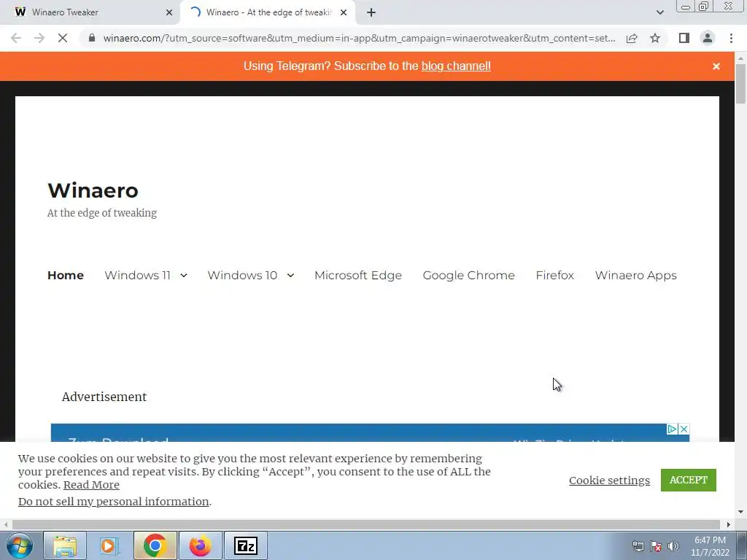This screenshot has width=747, height=560.
Task: Open Windows 10 menu item
Action: (x=242, y=275)
